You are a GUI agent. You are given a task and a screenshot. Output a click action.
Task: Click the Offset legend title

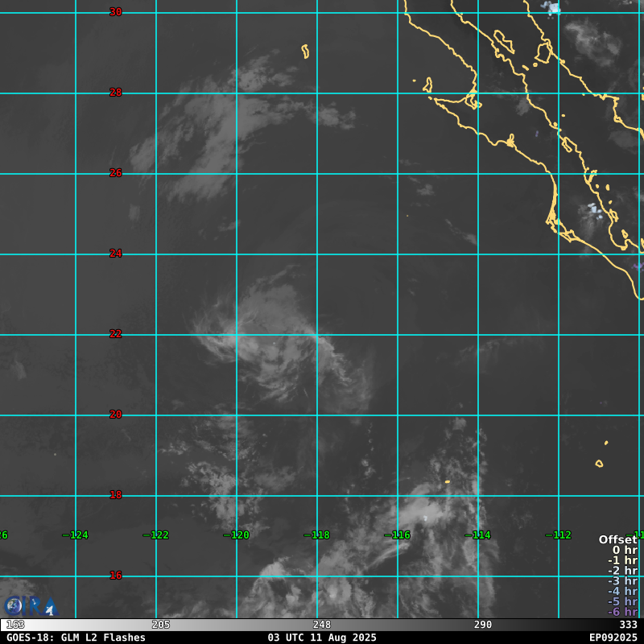[x=618, y=539]
